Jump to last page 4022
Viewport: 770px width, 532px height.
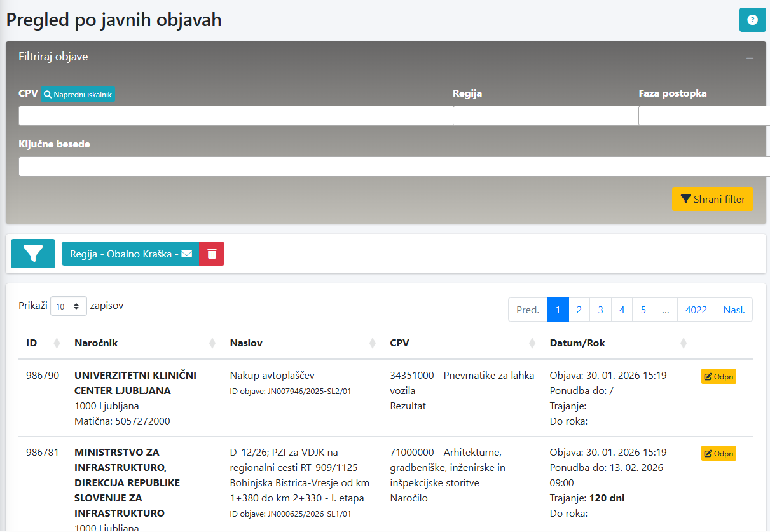click(x=696, y=310)
